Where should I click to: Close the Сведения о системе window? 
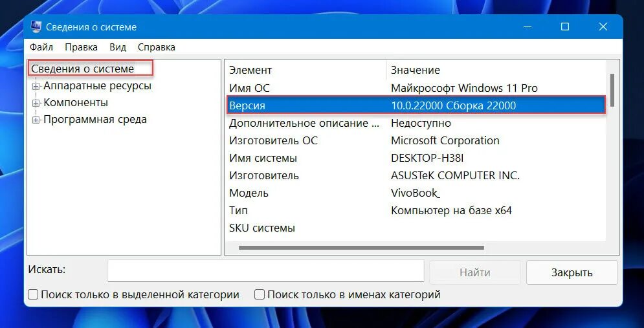click(x=603, y=27)
